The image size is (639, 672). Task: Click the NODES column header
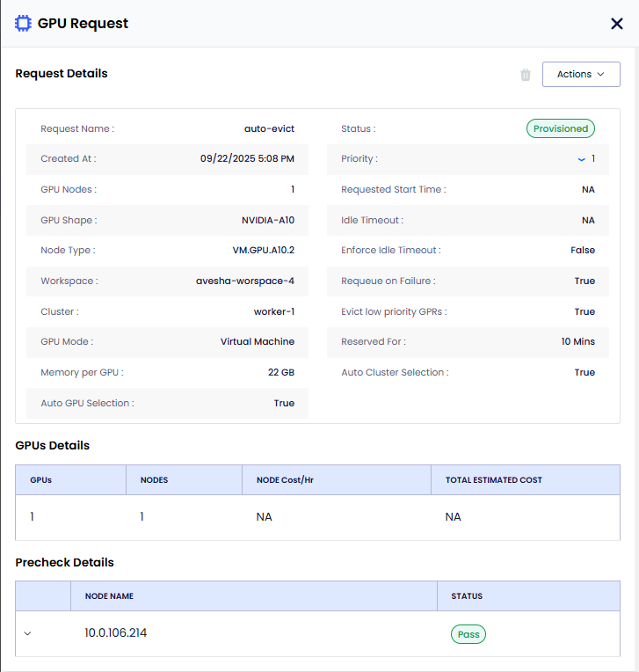click(x=154, y=480)
